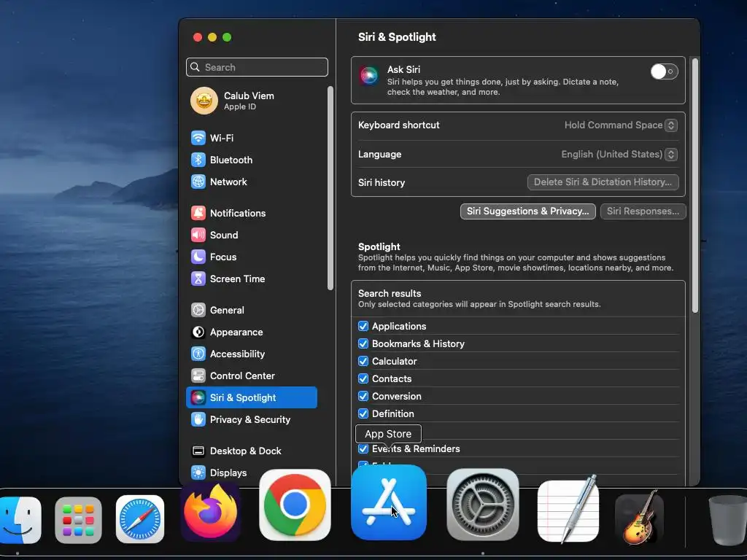The height and width of the screenshot is (560, 747).
Task: Click the Wi-Fi sidebar icon
Action: (198, 138)
